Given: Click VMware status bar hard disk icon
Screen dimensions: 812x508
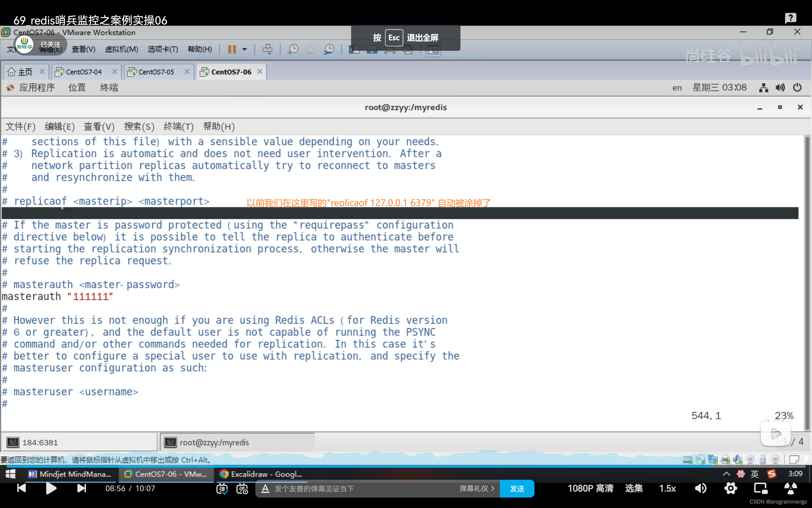Looking at the screenshot, I should [688, 460].
